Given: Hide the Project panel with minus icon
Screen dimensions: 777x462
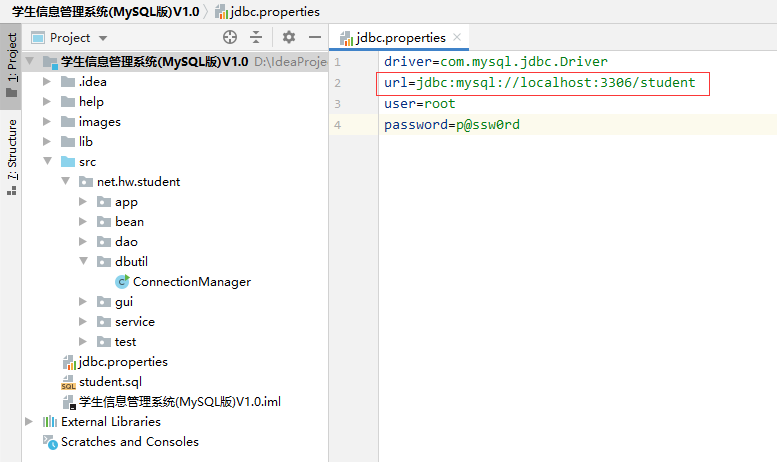Looking at the screenshot, I should (315, 37).
